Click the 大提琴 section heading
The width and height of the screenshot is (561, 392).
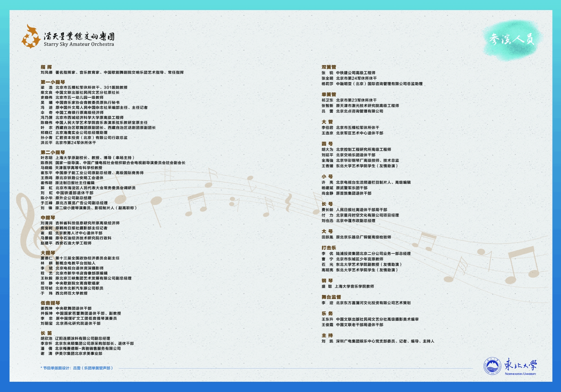click(48, 252)
